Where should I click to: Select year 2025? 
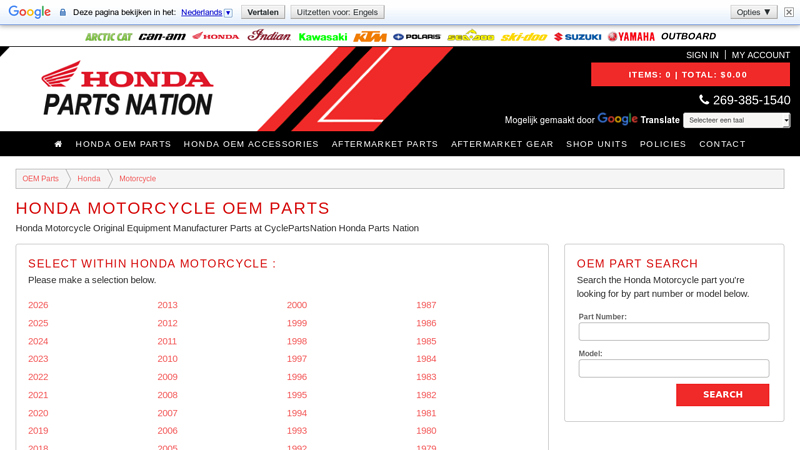(x=38, y=323)
